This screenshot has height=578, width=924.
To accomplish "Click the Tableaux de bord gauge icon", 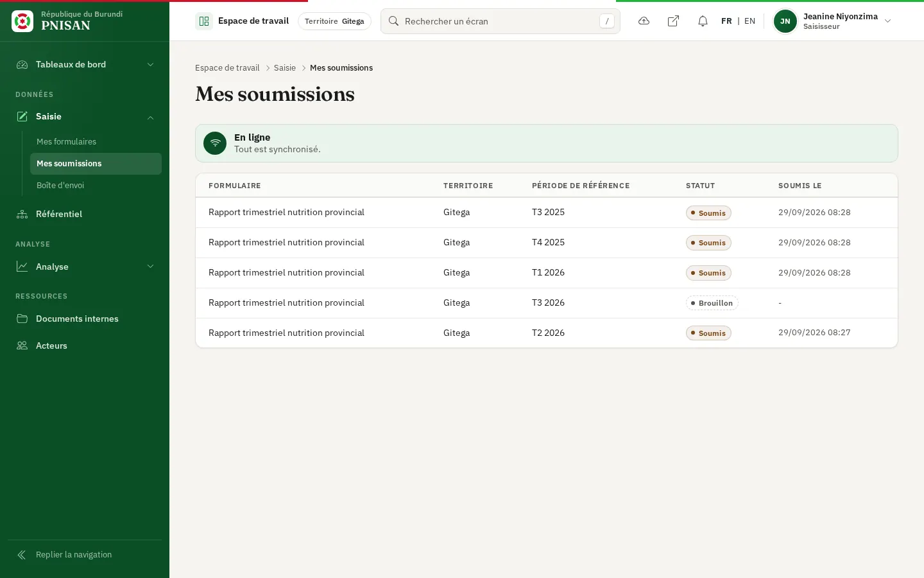I will tap(22, 64).
